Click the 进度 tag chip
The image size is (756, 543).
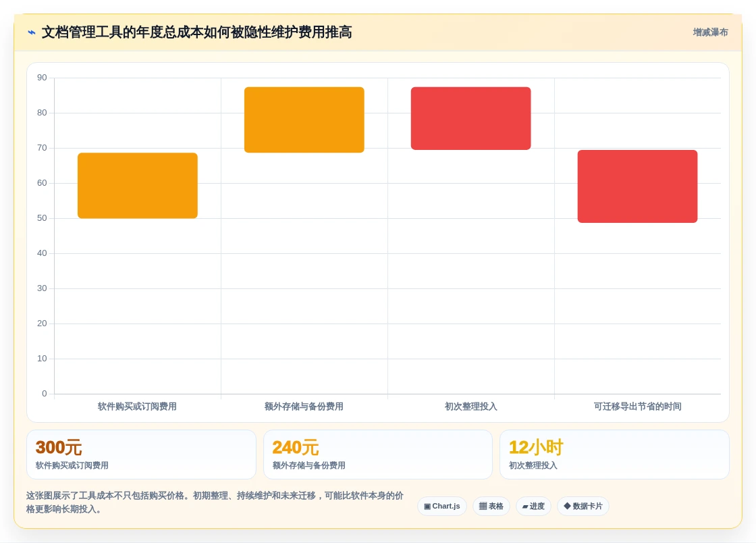(533, 507)
